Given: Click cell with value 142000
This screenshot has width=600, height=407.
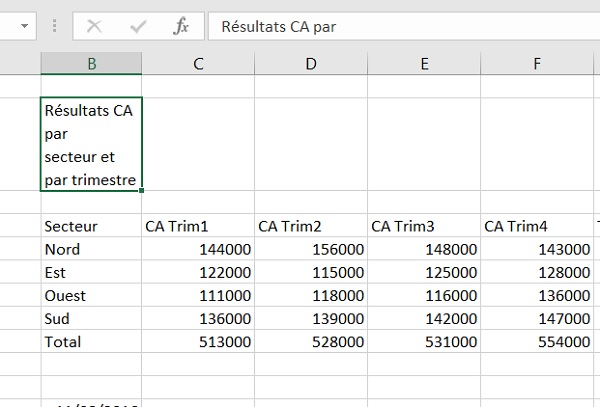Looking at the screenshot, I should [424, 318].
